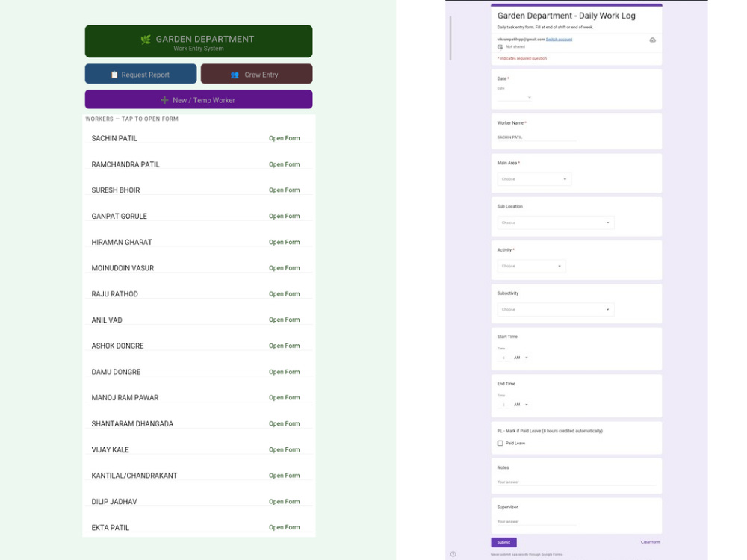This screenshot has width=747, height=560.
Task: Open Form for MOINUDDIN VASUR
Action: coord(285,268)
